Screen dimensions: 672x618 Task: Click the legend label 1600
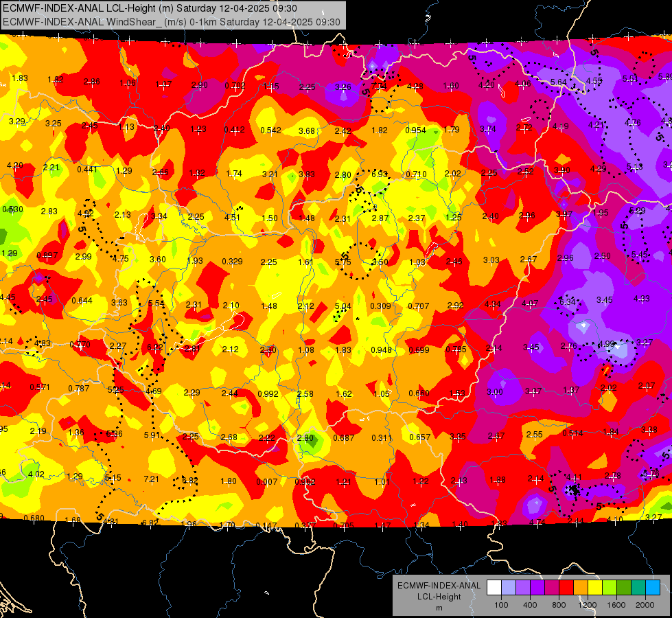pos(616,605)
